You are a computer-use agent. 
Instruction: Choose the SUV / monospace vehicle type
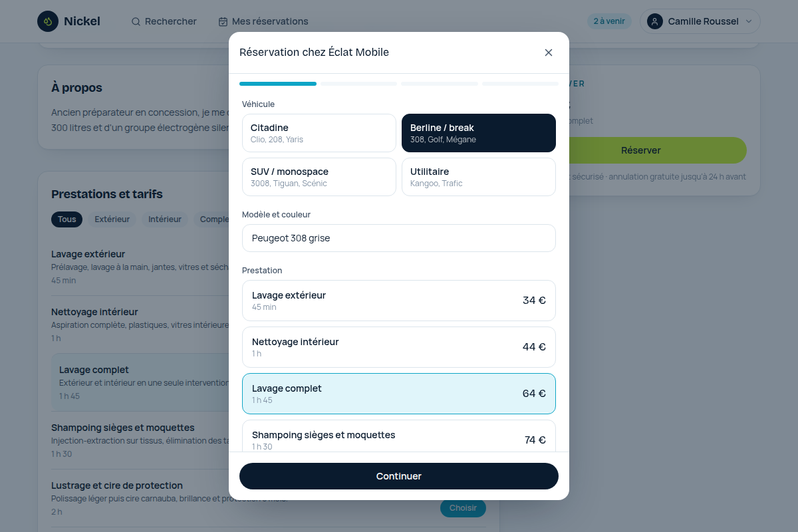319,177
